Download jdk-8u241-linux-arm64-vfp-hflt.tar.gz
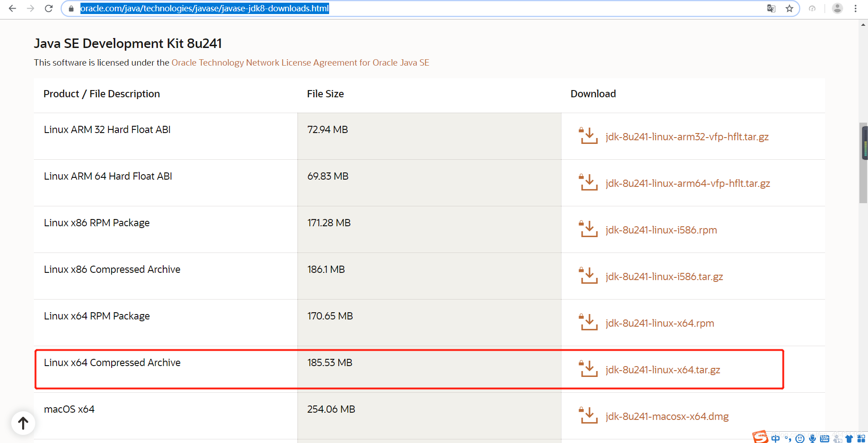868x443 pixels. pos(688,183)
